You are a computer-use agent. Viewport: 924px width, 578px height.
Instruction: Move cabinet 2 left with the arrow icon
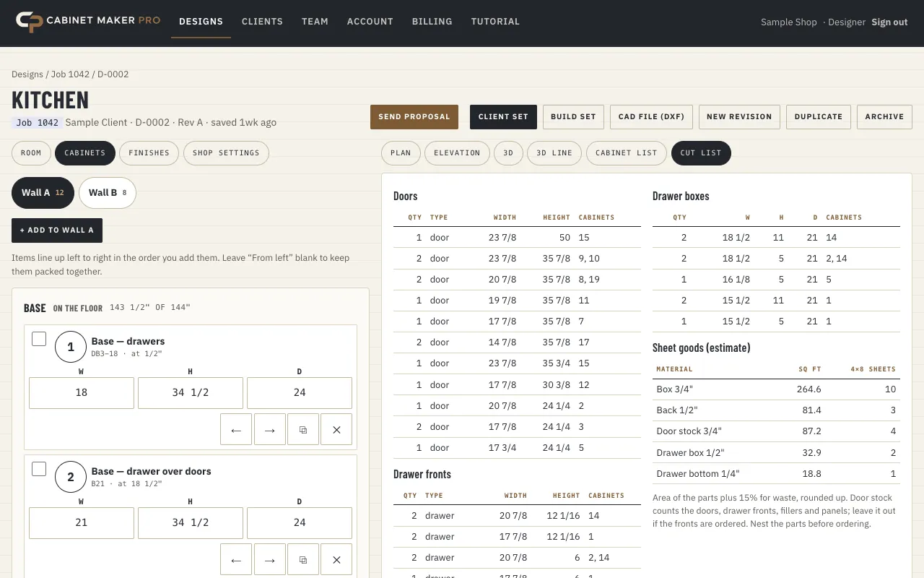(236, 559)
